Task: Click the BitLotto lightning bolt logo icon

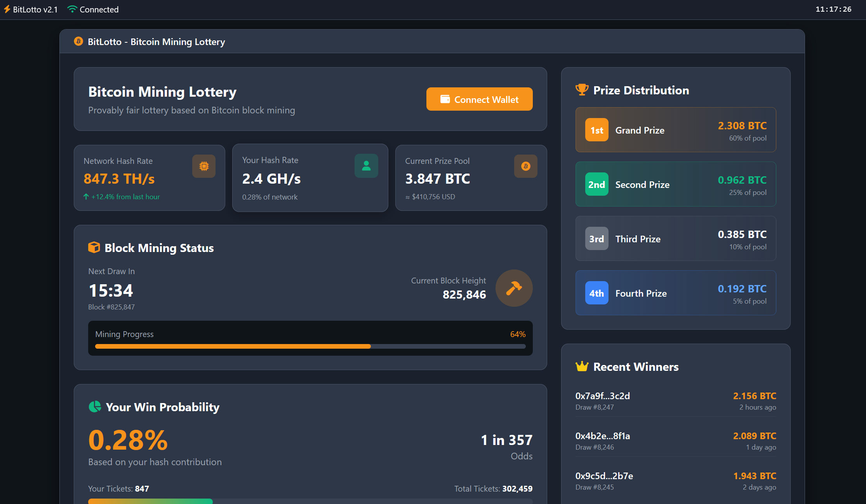Action: (7, 9)
